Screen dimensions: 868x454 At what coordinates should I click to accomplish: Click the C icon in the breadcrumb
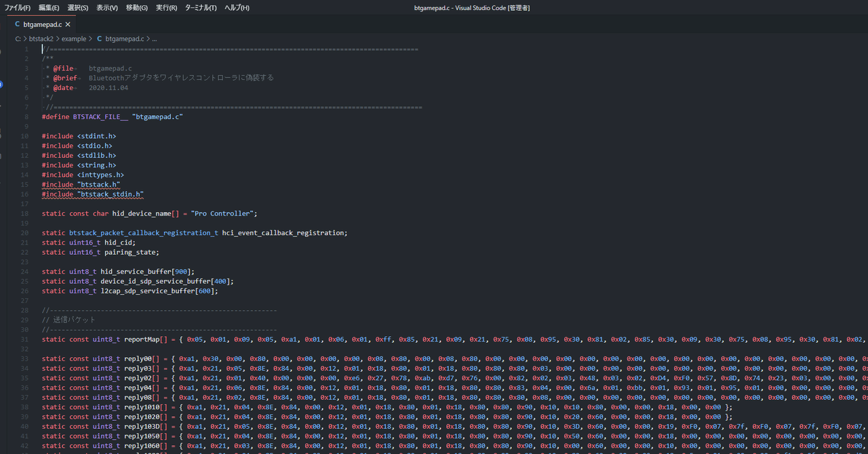coord(99,39)
